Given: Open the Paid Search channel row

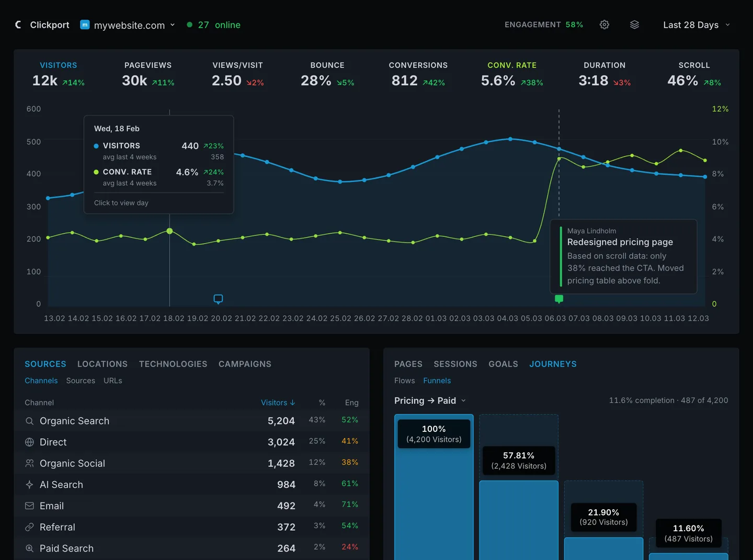Looking at the screenshot, I should pos(191,548).
